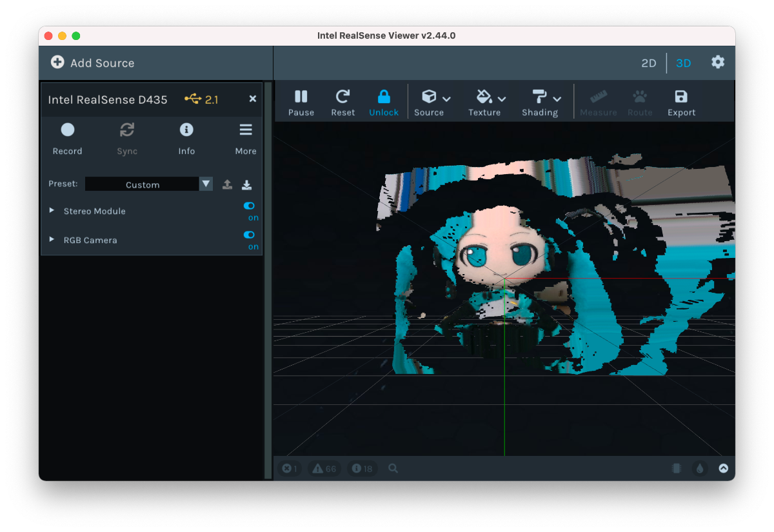Click the Unlock padlock icon
Viewport: 774px width, 532px height.
[x=384, y=97]
